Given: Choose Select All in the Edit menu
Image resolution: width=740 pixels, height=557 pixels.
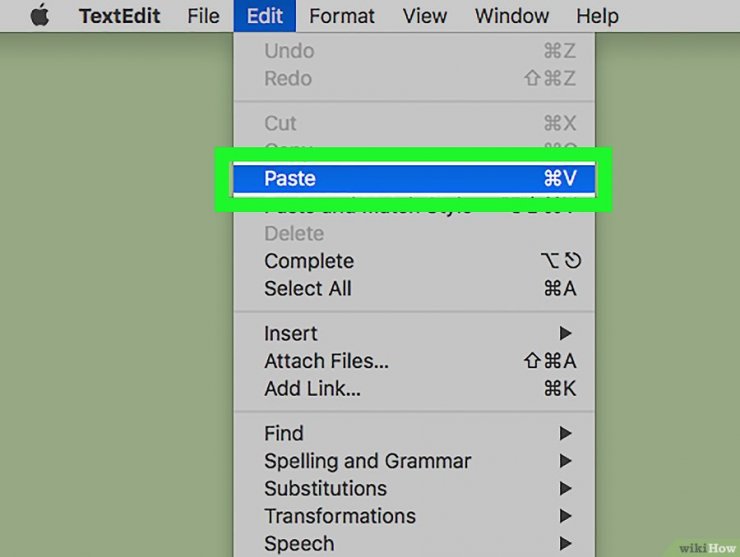Looking at the screenshot, I should tap(414, 288).
